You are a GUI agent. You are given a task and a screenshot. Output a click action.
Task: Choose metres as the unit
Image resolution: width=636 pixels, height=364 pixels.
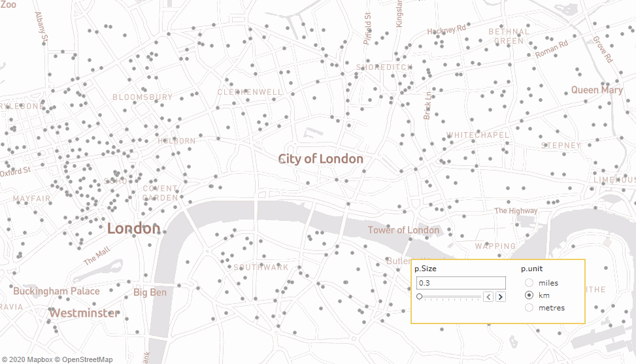click(x=529, y=308)
